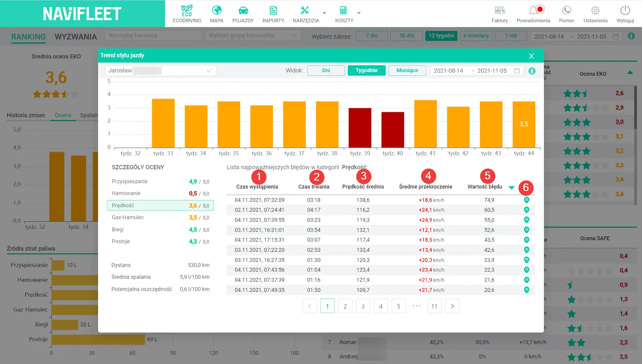Go to page 11 of errors
This screenshot has width=642, height=364.
point(434,306)
